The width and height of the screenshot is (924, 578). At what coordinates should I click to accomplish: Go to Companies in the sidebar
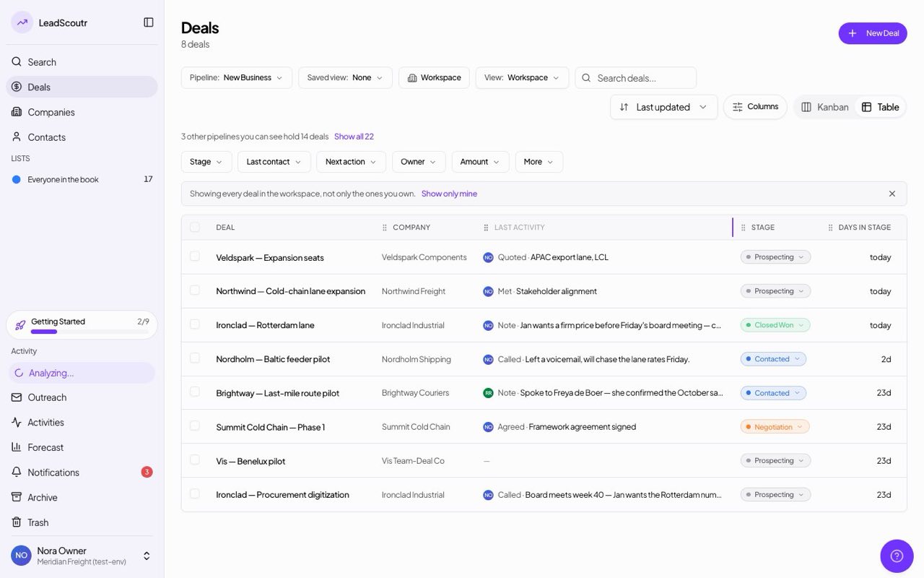82,112
